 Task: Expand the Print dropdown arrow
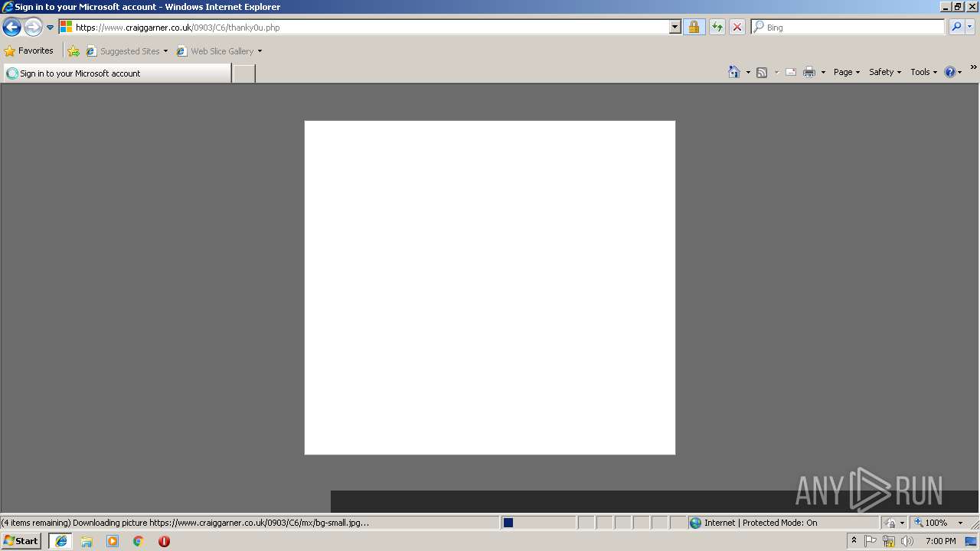[x=823, y=72]
